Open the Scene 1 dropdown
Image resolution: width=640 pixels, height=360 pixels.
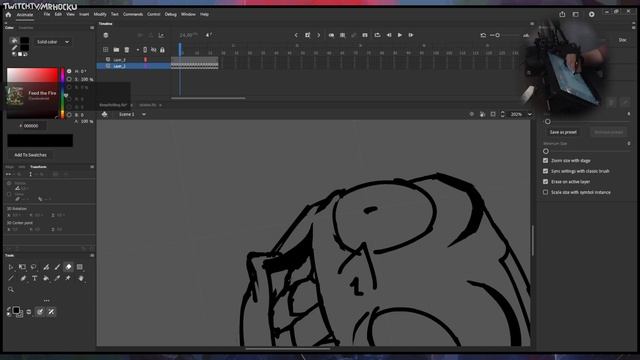click(144, 115)
